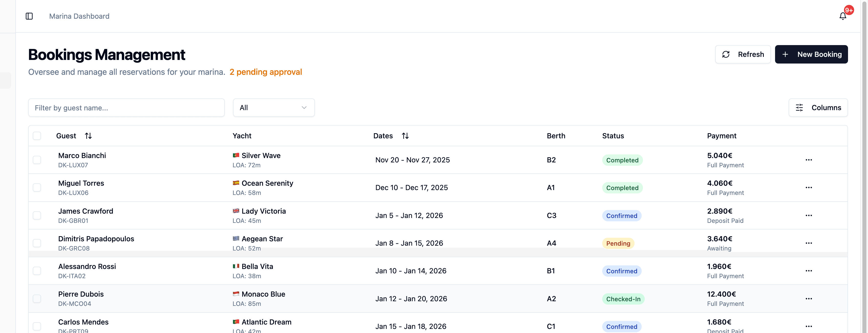
Task: Open the Columns filter sliders icon
Action: pos(800,108)
